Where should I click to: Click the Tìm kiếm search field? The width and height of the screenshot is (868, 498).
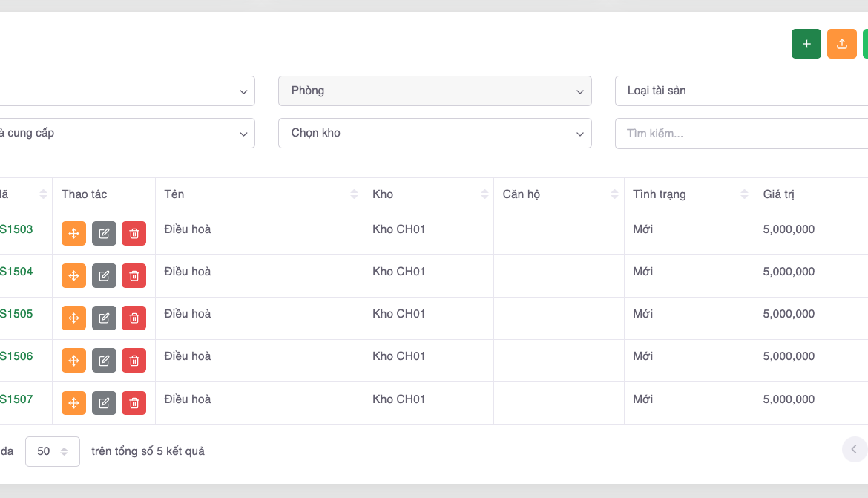point(742,134)
